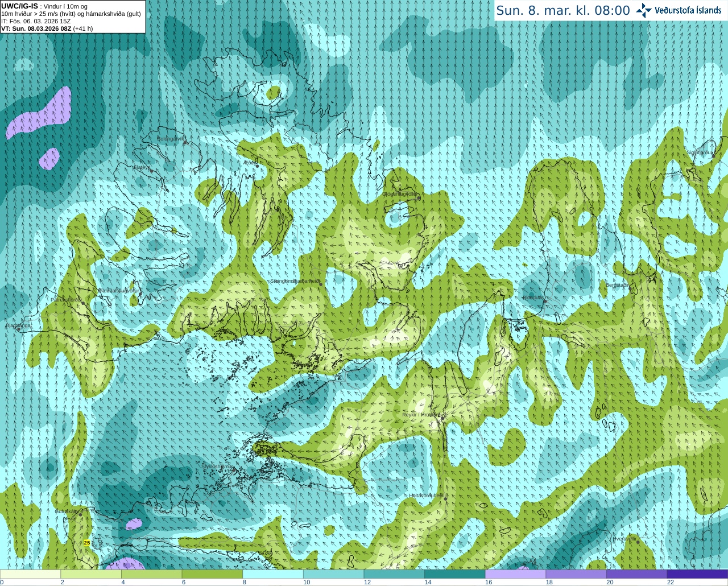Click the Flateyri station label

point(142,167)
